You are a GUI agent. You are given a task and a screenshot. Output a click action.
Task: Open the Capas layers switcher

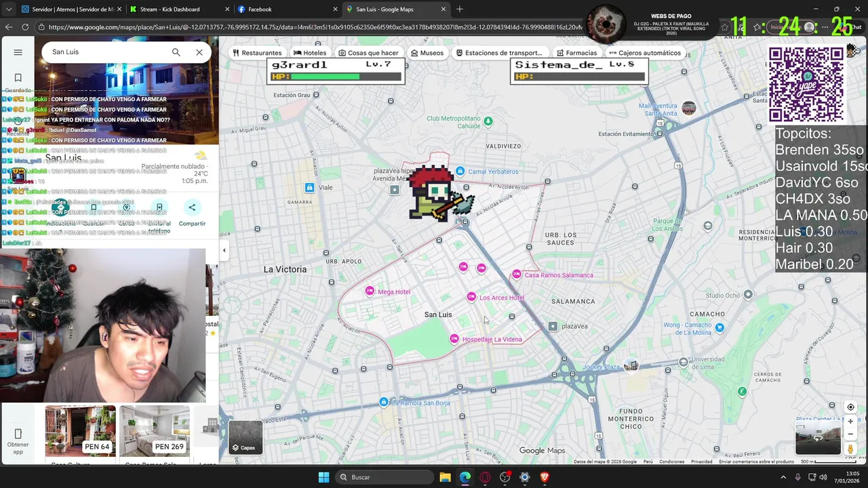click(x=245, y=436)
